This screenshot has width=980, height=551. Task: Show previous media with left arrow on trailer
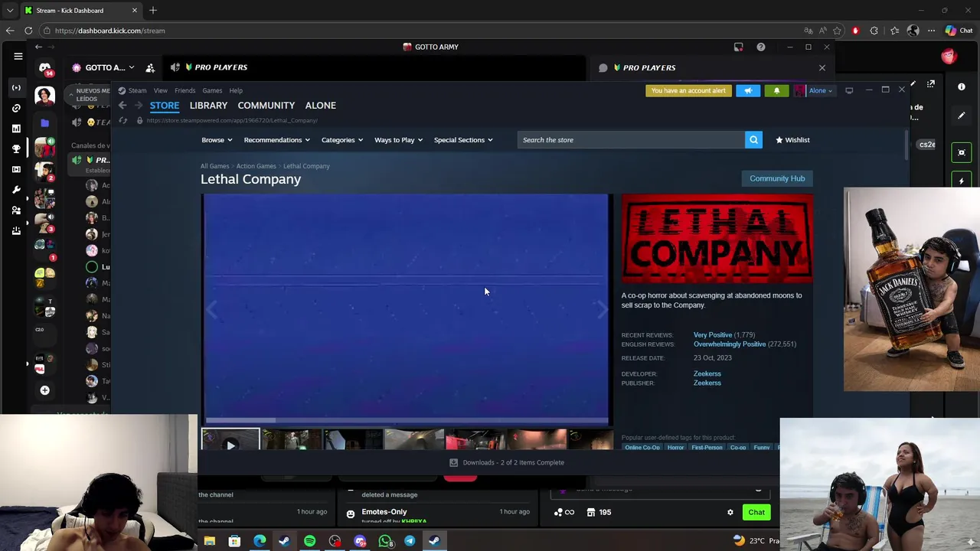(x=211, y=309)
